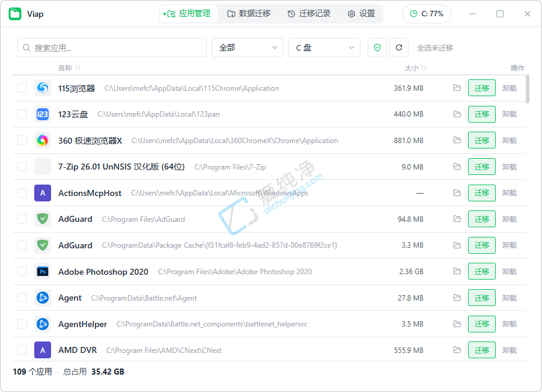
Task: Click the Agent Battle.net icon
Action: 43,298
